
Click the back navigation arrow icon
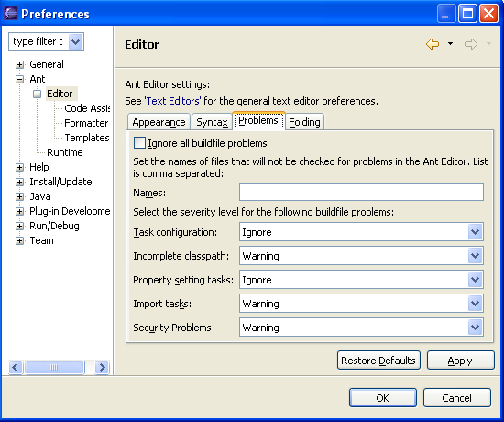(433, 44)
